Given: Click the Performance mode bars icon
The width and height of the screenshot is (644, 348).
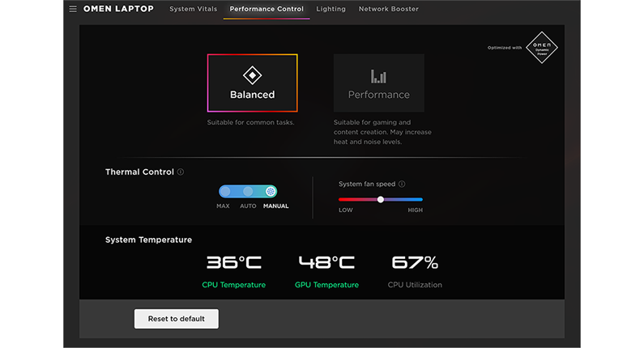Looking at the screenshot, I should [378, 76].
